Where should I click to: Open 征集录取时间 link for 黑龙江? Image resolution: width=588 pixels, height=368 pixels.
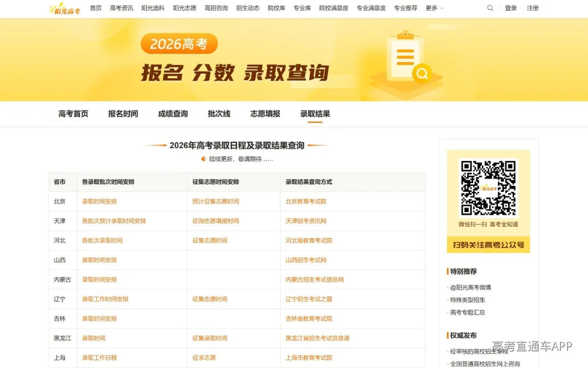click(210, 338)
